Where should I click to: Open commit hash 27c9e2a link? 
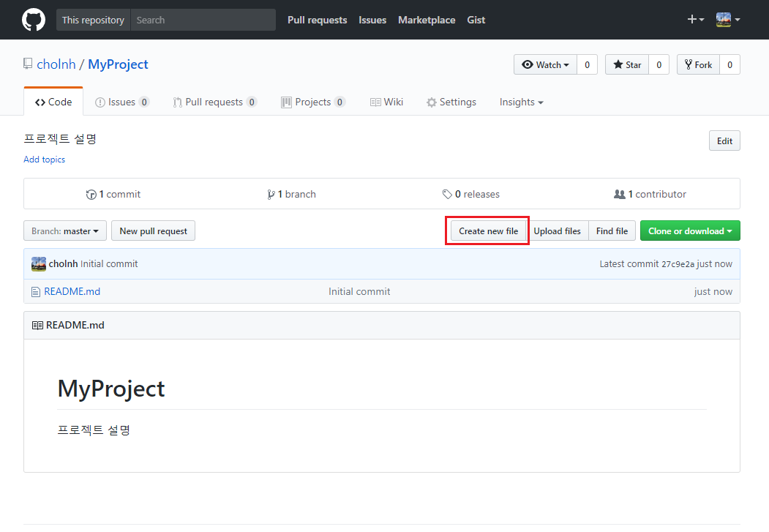tap(678, 264)
